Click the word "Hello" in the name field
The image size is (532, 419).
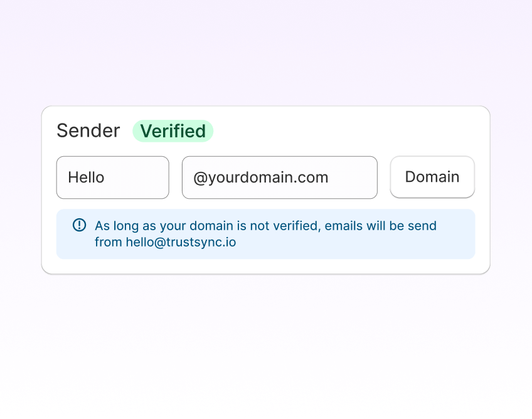click(x=86, y=178)
